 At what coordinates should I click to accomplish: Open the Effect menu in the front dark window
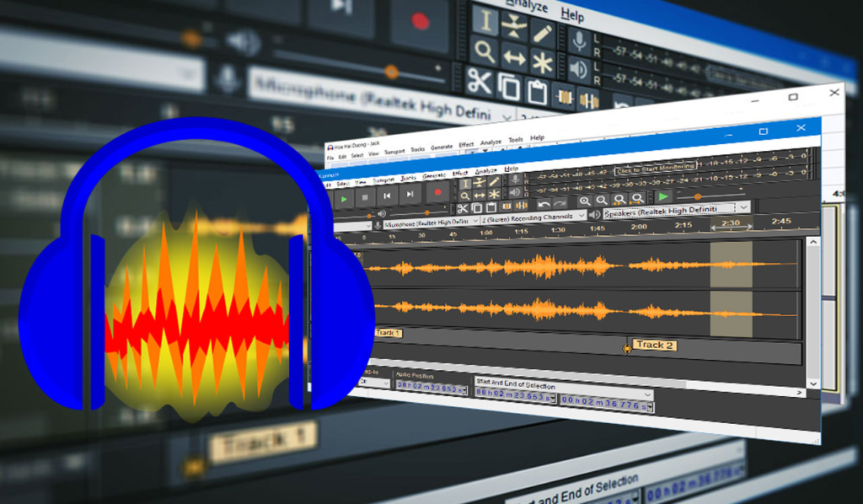coord(460,174)
